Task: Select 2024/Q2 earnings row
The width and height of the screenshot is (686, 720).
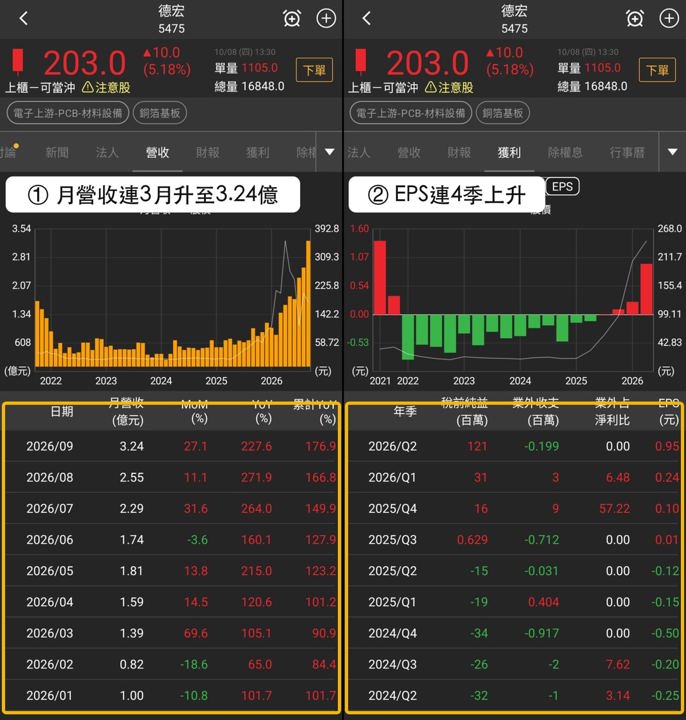Action: point(514,696)
